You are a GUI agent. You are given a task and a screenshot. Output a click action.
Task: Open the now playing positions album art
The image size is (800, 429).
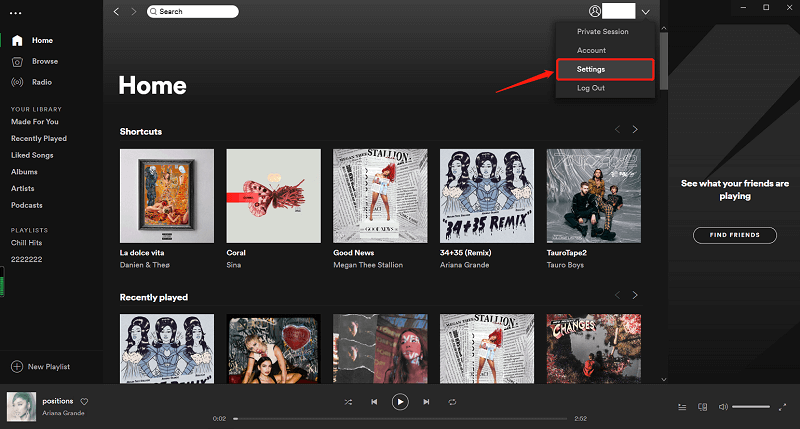click(21, 407)
